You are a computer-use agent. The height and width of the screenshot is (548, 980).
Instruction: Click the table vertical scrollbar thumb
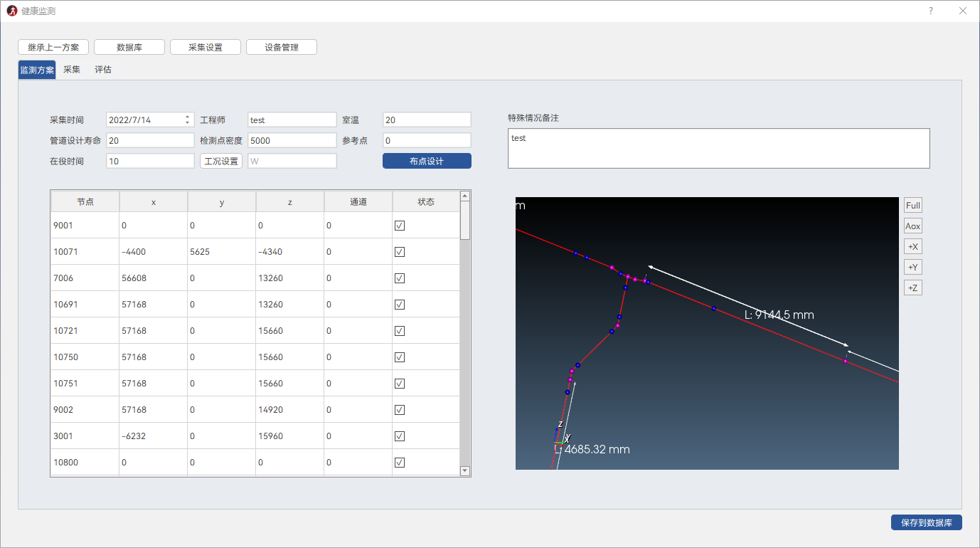point(465,220)
